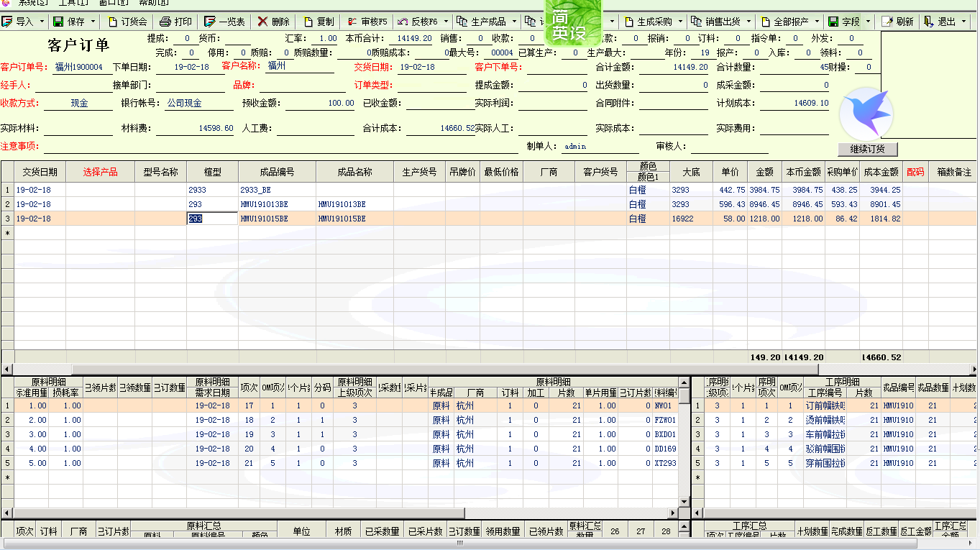Expand the 保存 dropdown arrow

pos(93,22)
